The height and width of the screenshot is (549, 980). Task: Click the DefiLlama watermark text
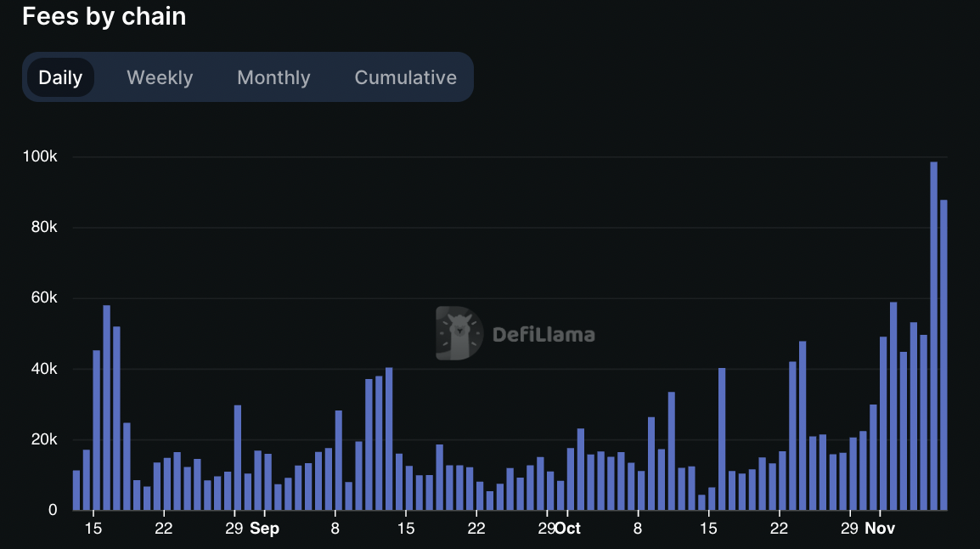click(x=544, y=335)
